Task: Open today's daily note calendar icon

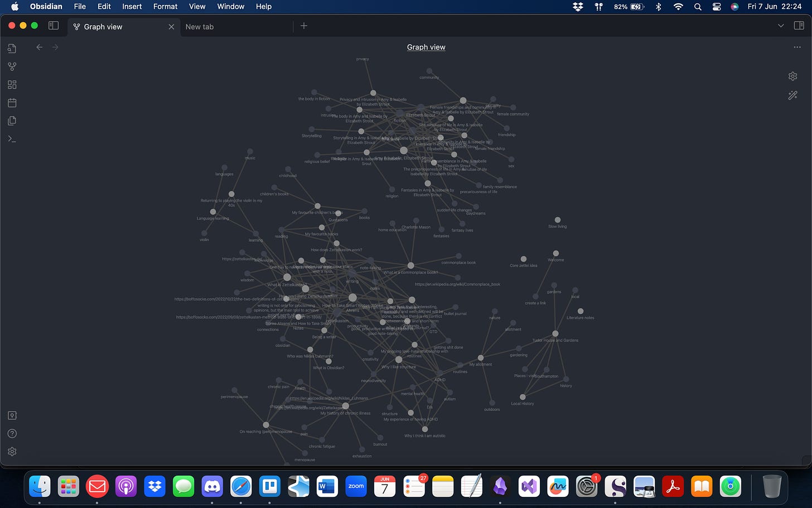Action: [x=12, y=103]
